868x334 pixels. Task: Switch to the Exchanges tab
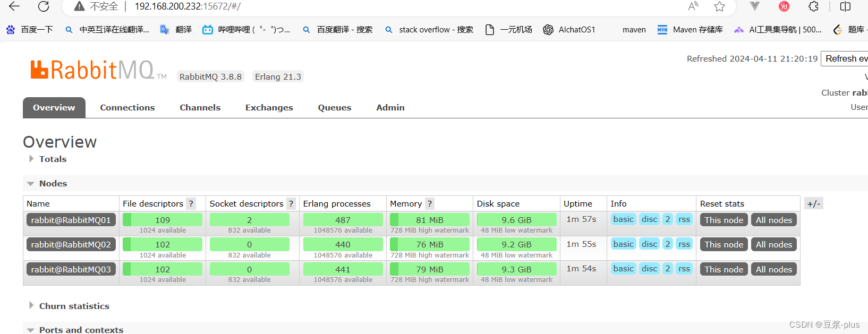pos(269,108)
